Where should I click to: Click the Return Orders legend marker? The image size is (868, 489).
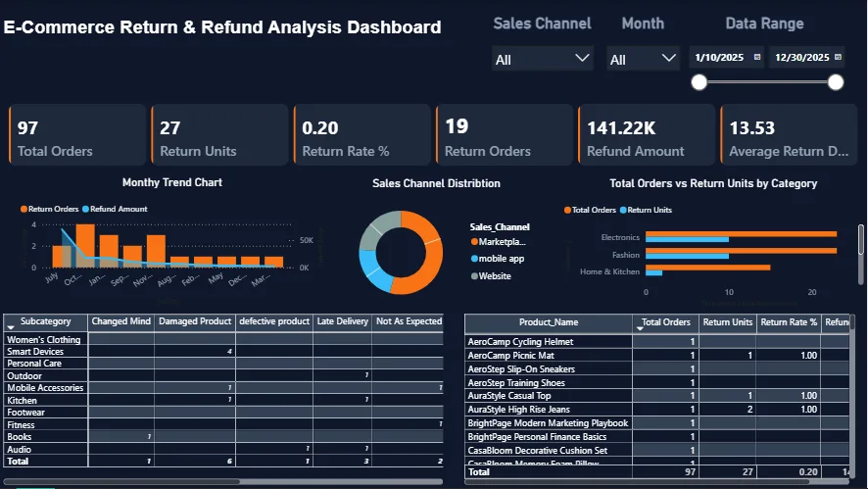tap(24, 209)
